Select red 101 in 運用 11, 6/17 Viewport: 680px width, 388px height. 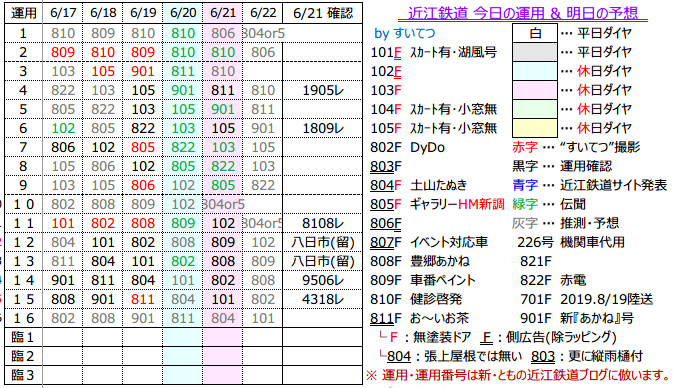click(x=63, y=223)
